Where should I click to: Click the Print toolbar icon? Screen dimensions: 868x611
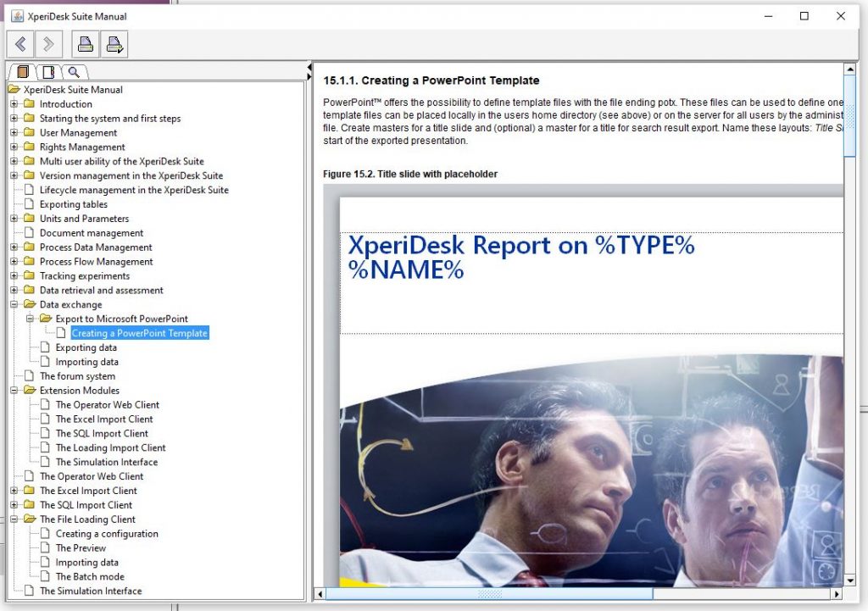(86, 44)
